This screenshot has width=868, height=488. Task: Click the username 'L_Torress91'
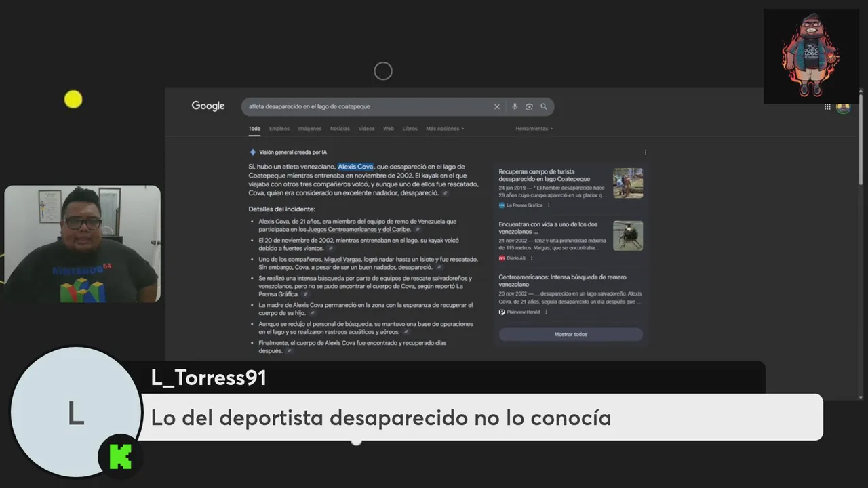pyautogui.click(x=208, y=378)
